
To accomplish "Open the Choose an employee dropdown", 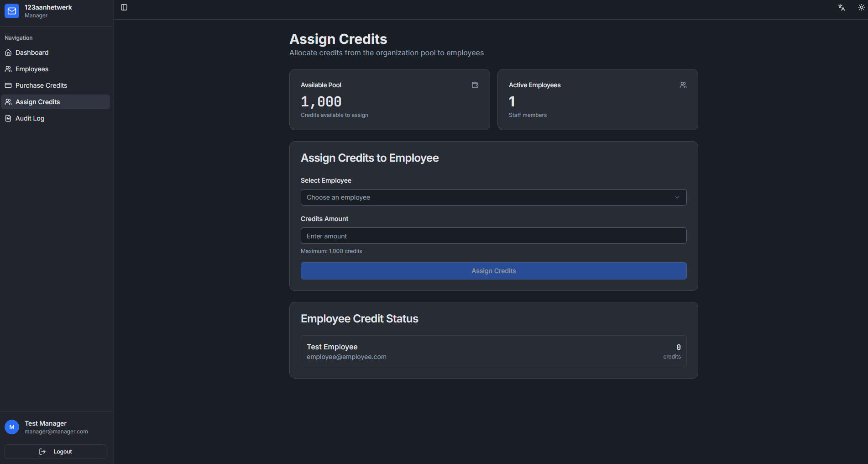I will tap(493, 197).
